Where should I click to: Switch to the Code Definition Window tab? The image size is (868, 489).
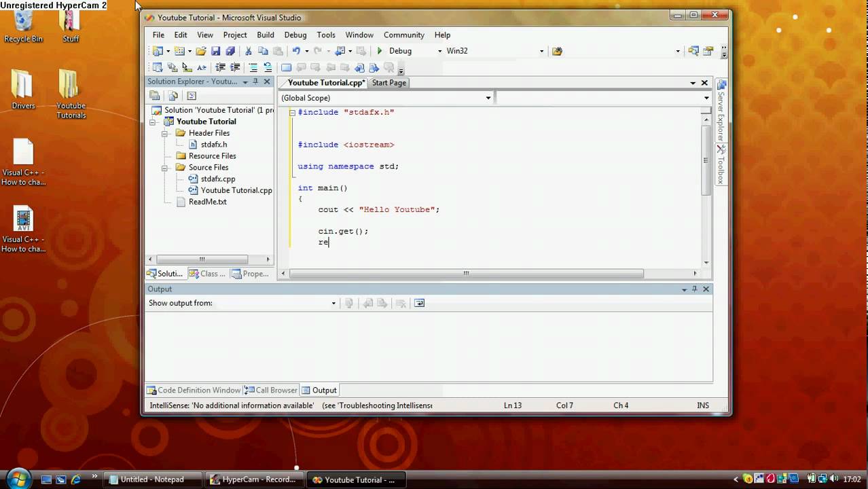pos(194,391)
